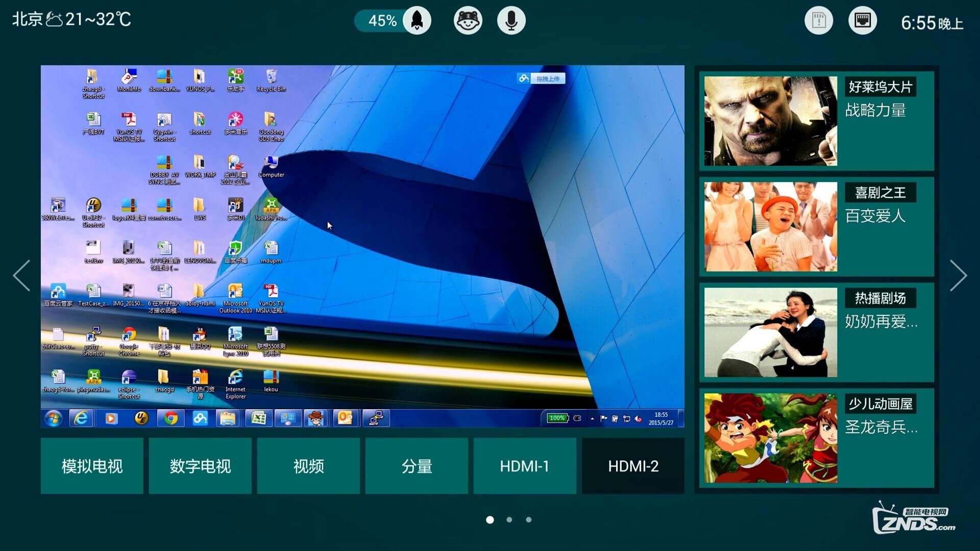
Task: Open Internet Explorer in the taskbar
Action: click(x=81, y=419)
